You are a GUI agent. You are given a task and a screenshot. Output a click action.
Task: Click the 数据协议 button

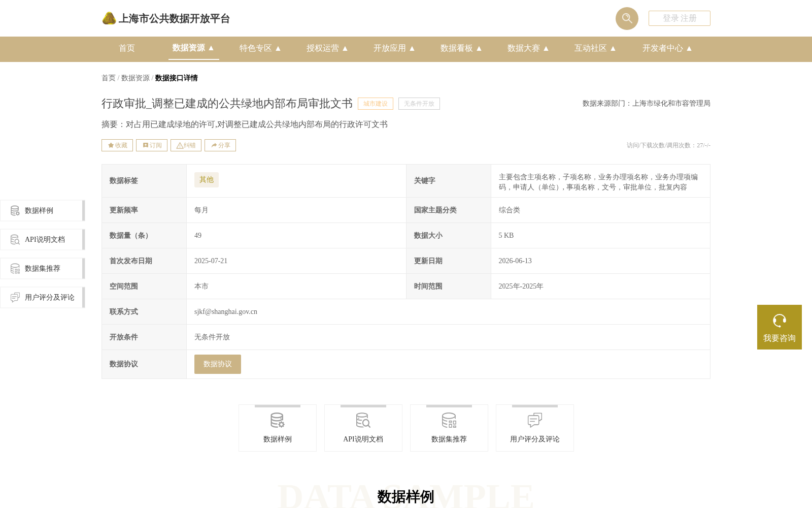[x=218, y=364]
